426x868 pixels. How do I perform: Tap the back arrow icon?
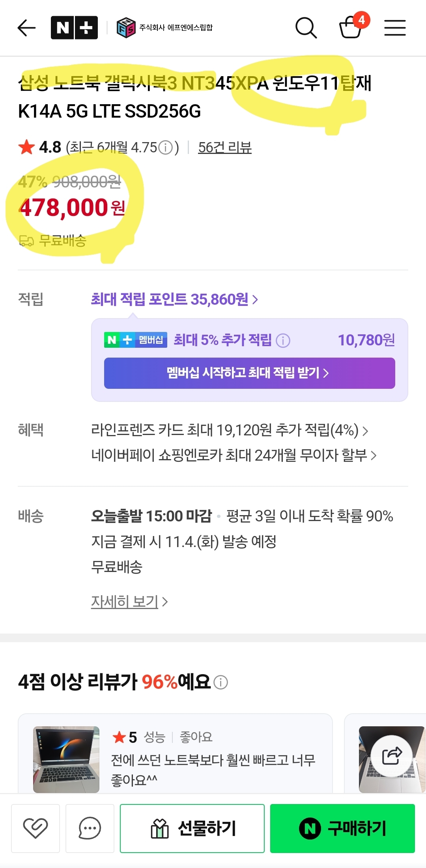[27, 28]
